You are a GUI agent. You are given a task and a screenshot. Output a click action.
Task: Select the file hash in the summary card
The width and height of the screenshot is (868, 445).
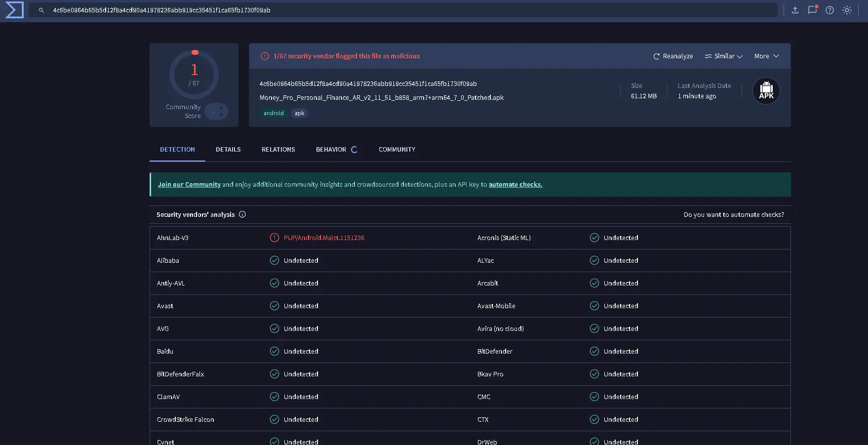(368, 84)
